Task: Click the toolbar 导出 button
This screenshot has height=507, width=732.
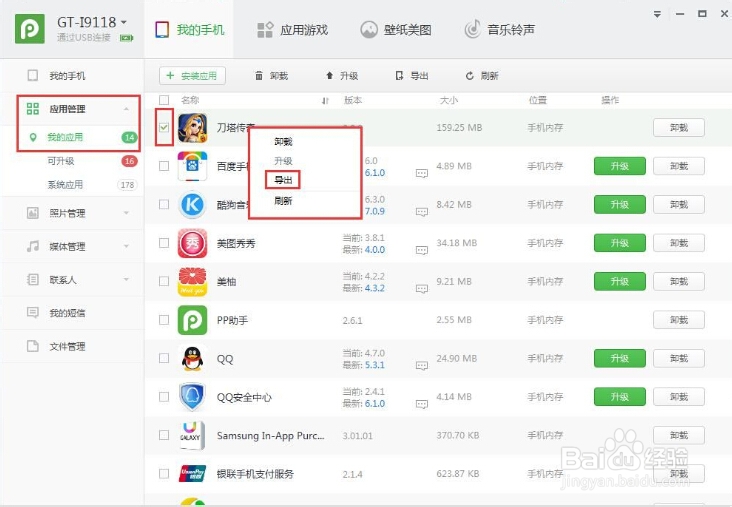Action: tap(411, 76)
